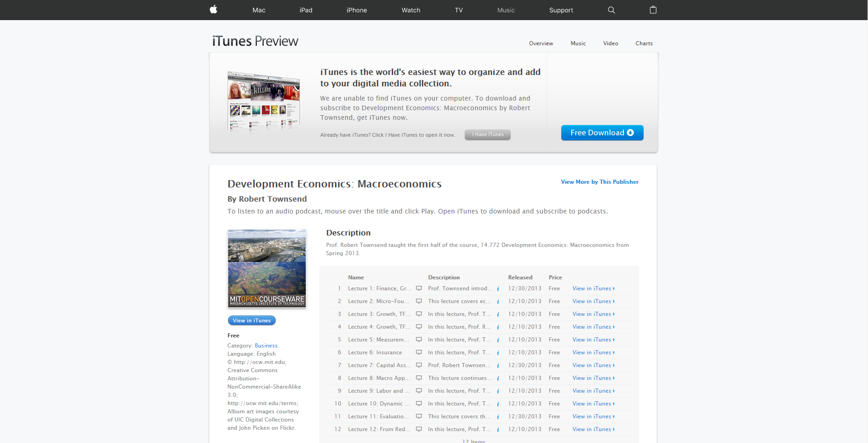Click the iTunes Preview heading
The image size is (868, 443).
[255, 41]
